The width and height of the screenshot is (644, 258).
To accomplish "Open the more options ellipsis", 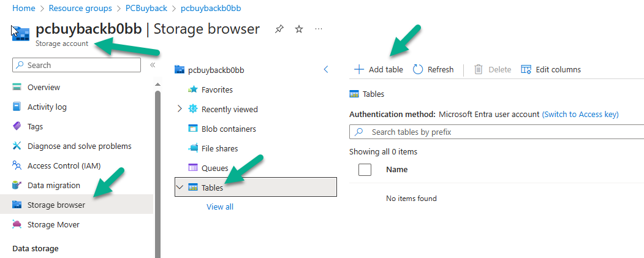I will tap(318, 29).
